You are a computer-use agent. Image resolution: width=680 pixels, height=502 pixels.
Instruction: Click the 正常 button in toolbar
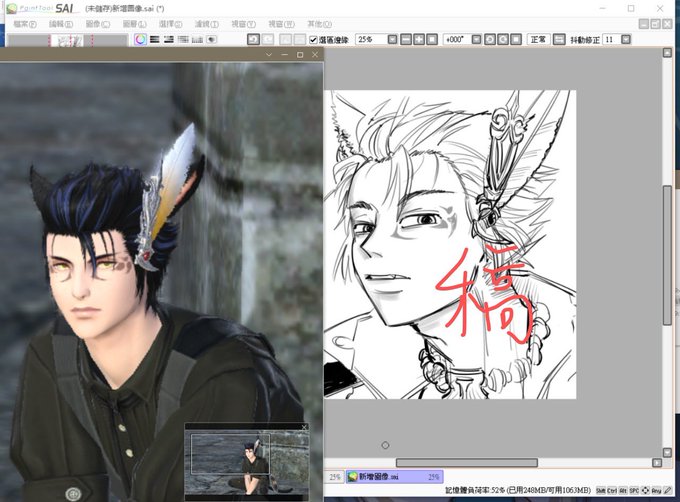(x=538, y=39)
